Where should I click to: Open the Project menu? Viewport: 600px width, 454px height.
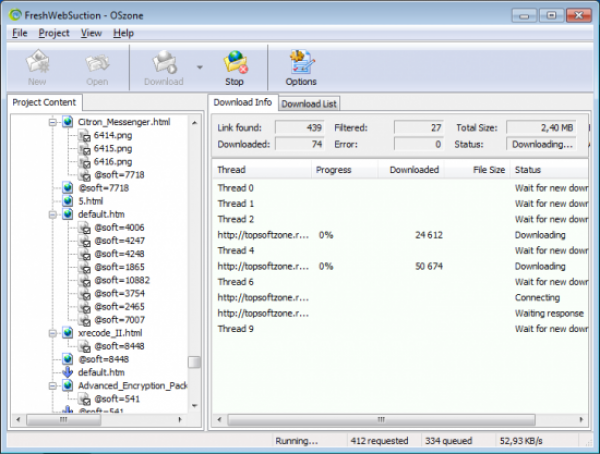[54, 33]
